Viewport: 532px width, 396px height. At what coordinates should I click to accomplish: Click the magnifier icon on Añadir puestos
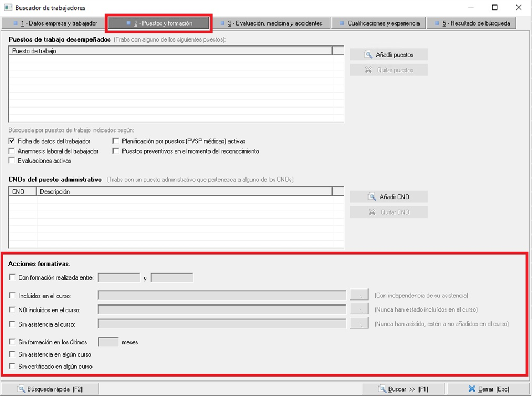click(368, 55)
